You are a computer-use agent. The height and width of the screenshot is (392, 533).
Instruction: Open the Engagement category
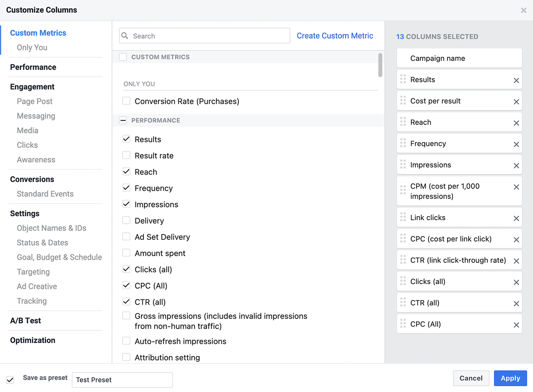tap(32, 87)
